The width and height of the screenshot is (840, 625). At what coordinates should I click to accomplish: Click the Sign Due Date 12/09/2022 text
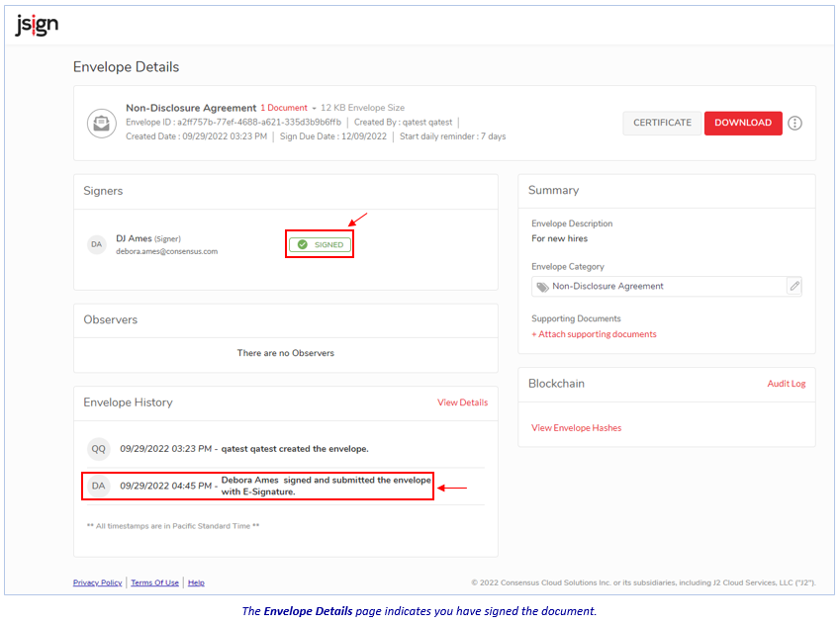click(332, 136)
